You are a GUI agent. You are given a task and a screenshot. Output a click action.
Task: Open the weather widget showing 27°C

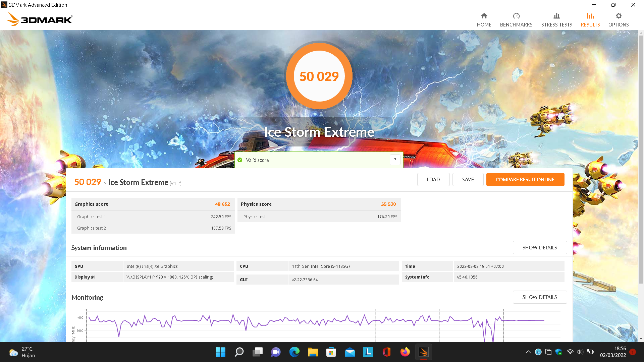tap(22, 352)
